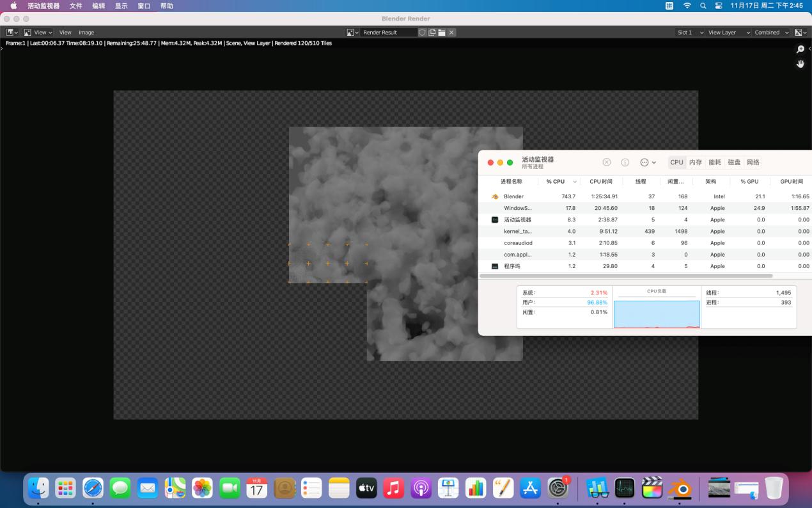This screenshot has width=812, height=508.
Task: Click the process info icon in Activity Monitor
Action: point(625,163)
